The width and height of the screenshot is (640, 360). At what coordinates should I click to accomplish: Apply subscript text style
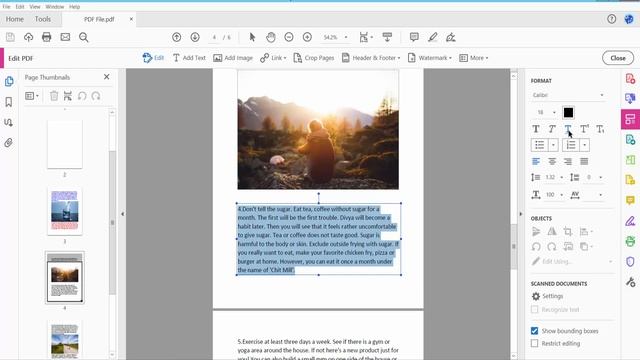click(x=600, y=129)
